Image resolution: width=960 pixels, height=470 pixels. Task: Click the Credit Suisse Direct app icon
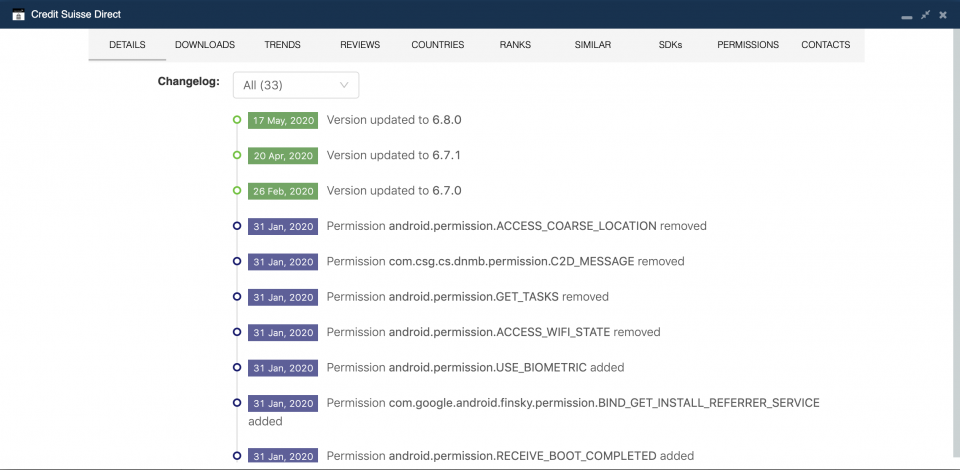[x=18, y=14]
